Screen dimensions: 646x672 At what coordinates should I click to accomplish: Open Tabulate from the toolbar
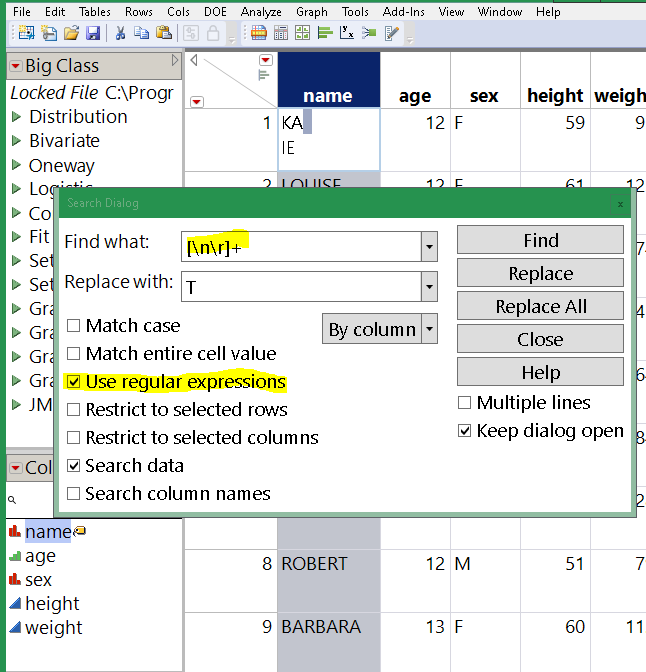coord(281,33)
